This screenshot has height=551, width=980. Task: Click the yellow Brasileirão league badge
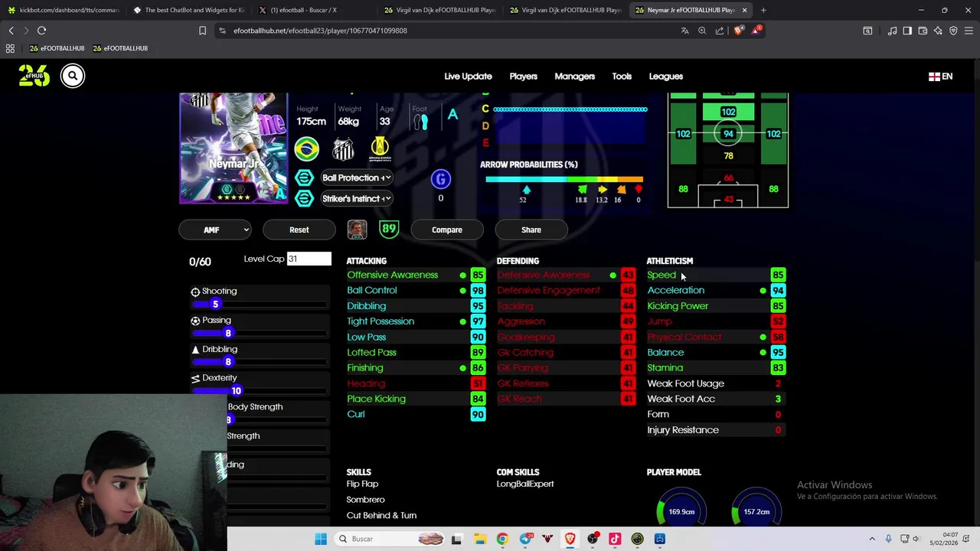[x=380, y=148]
